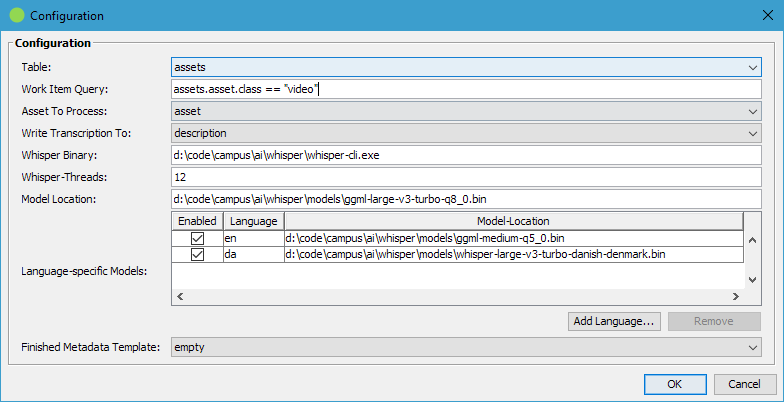Image resolution: width=784 pixels, height=402 pixels.
Task: Select the ggml-medium-q5_0.bin model path cell
Action: coord(514,238)
